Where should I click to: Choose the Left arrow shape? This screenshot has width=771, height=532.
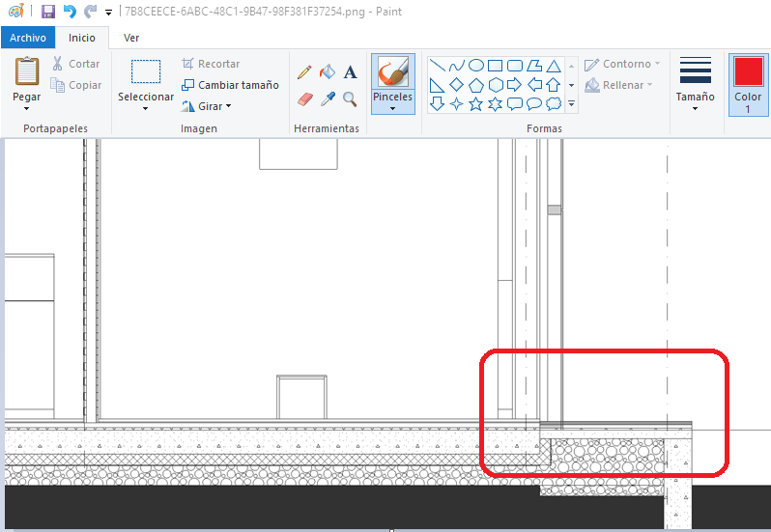[x=534, y=85]
